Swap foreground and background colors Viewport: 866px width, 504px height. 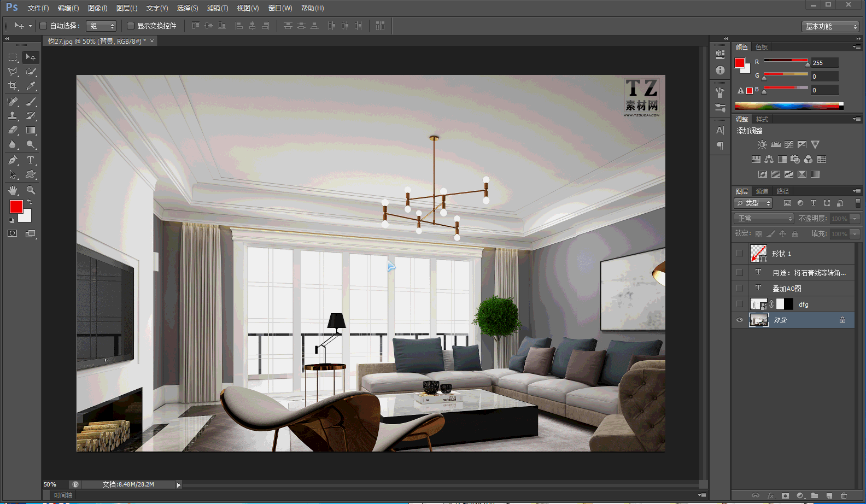[x=30, y=202]
